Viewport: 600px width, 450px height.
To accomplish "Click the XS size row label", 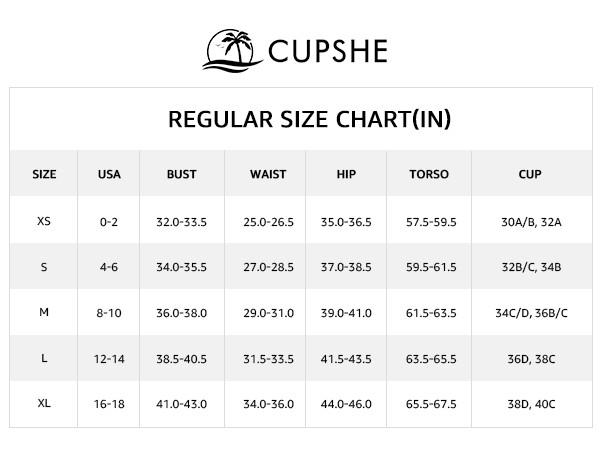I will point(44,221).
